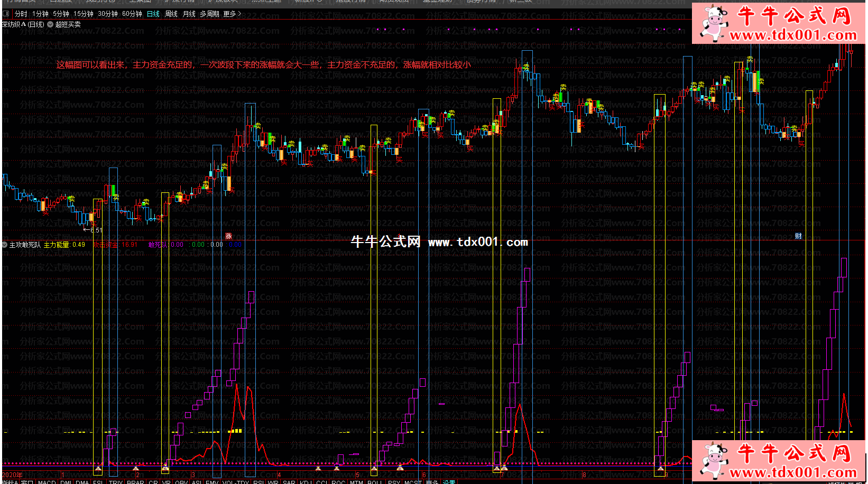Switch sub-chart to RSI indicator
This screenshot has width=868, height=484.
pyautogui.click(x=258, y=481)
